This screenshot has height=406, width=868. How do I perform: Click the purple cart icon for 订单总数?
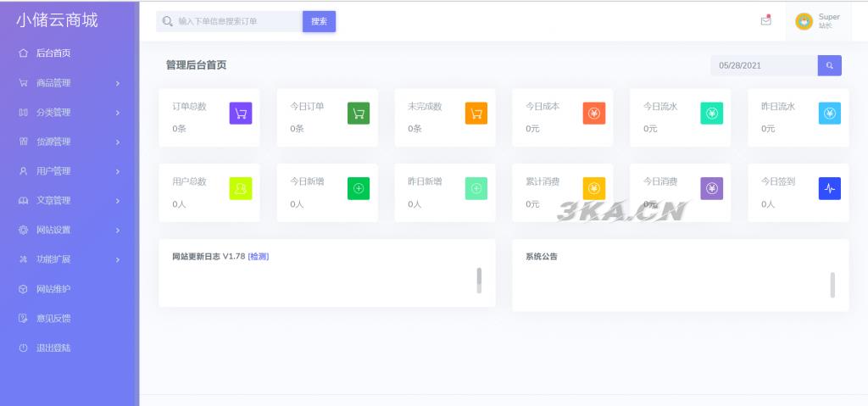[x=241, y=113]
